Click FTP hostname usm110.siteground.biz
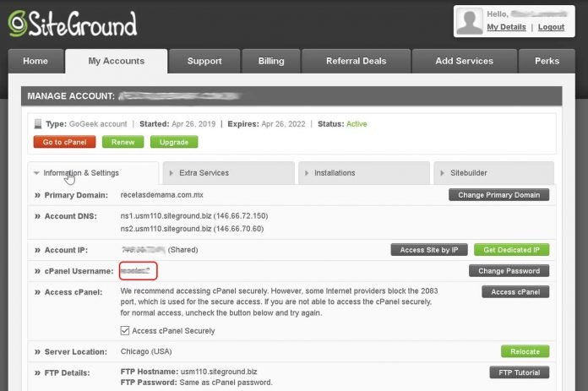Screen dimensions: 588x391 [219, 372]
